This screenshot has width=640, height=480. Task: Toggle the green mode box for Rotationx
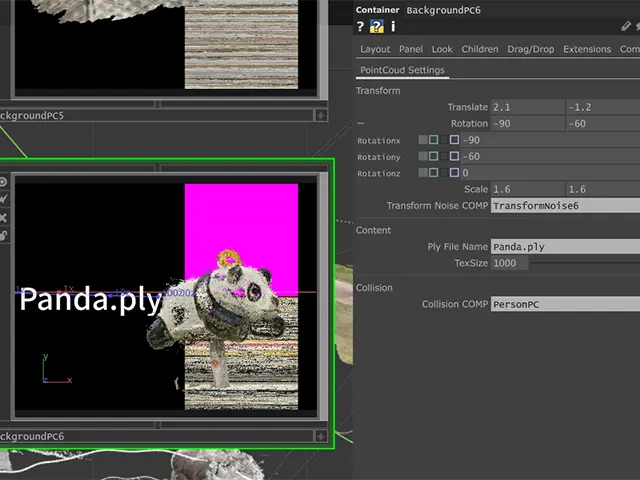pos(434,140)
